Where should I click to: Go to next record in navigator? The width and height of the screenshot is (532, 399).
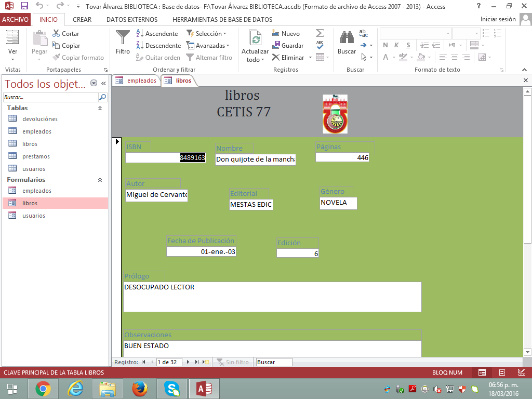pos(188,362)
